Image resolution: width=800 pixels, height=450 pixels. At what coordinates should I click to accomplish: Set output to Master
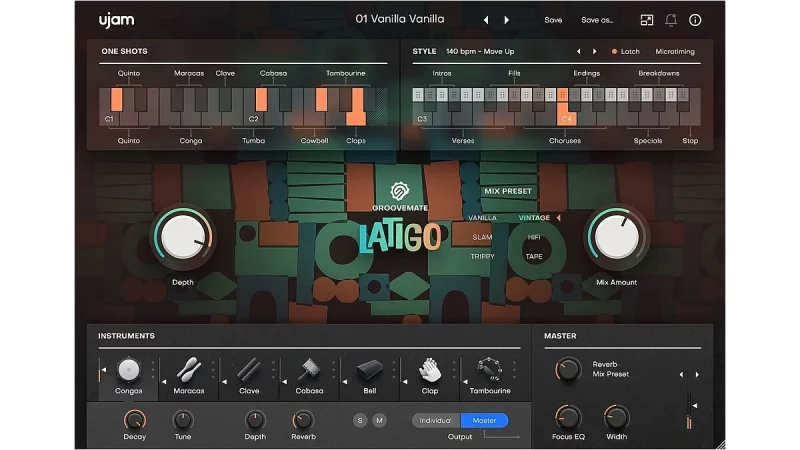484,420
